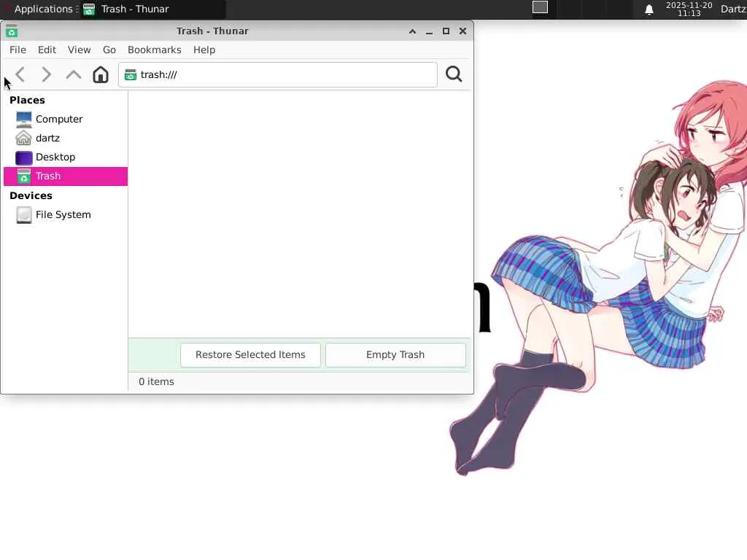Click the trash icon in the location bar
The image size is (747, 560).
(131, 75)
